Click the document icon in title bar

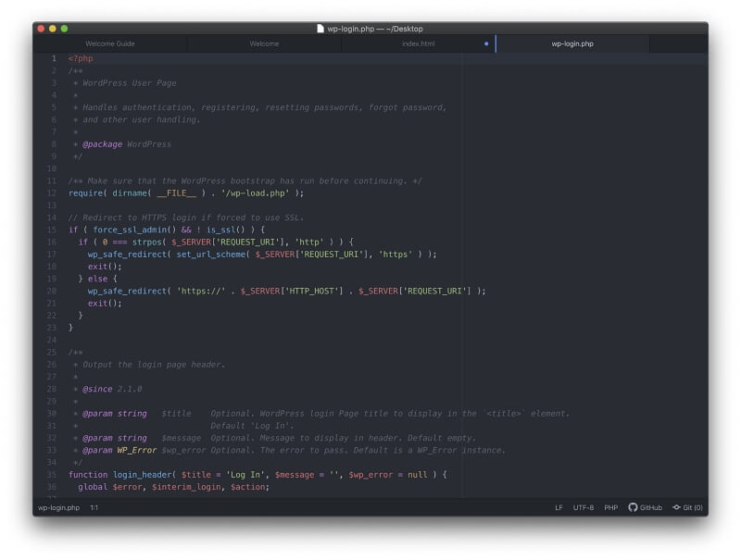(320, 29)
